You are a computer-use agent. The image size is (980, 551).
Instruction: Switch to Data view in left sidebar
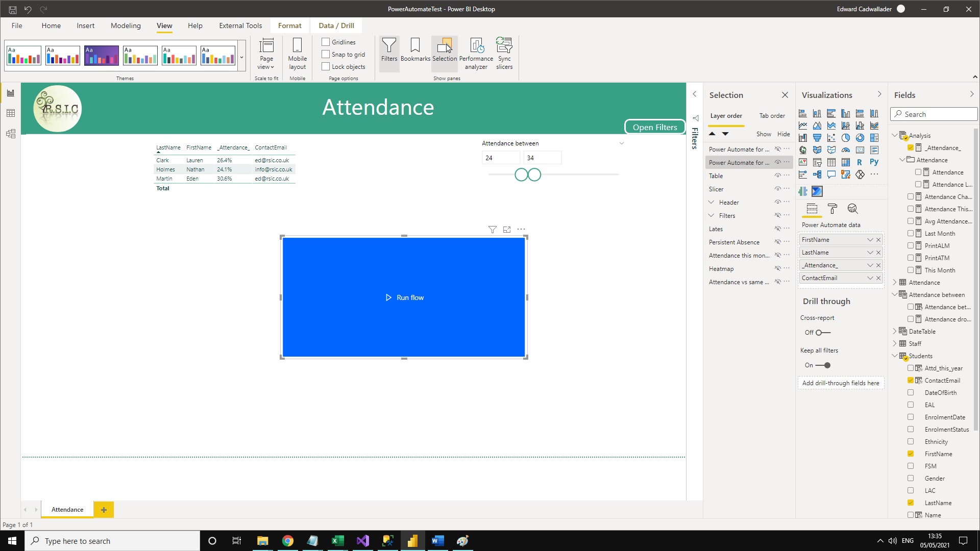pyautogui.click(x=11, y=113)
